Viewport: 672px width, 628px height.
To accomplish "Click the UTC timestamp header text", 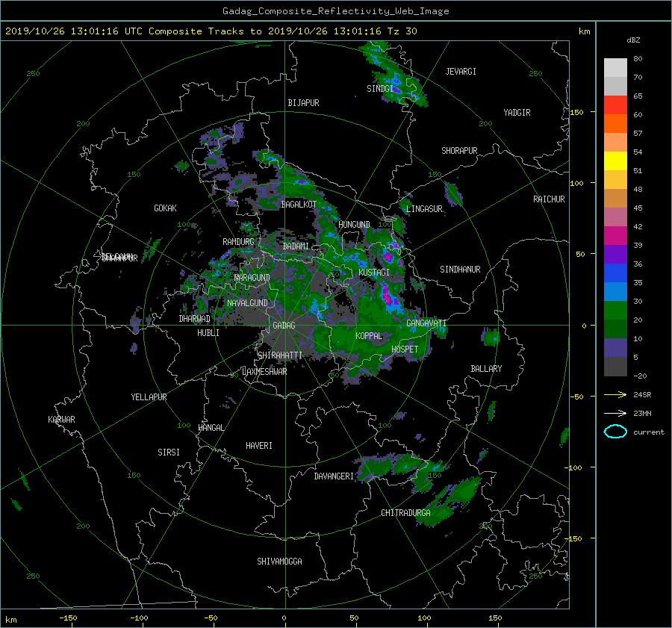I will tap(211, 31).
